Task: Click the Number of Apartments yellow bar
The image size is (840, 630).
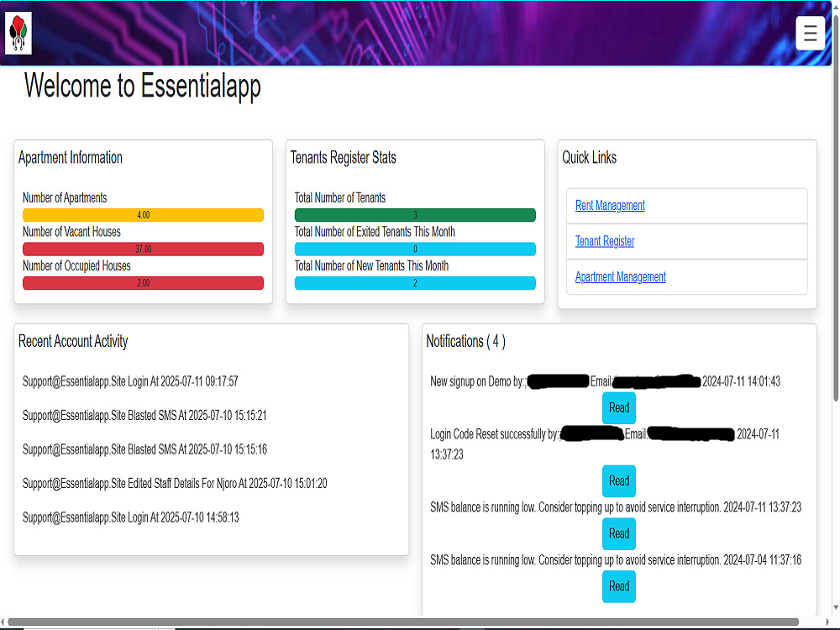Action: click(x=143, y=215)
